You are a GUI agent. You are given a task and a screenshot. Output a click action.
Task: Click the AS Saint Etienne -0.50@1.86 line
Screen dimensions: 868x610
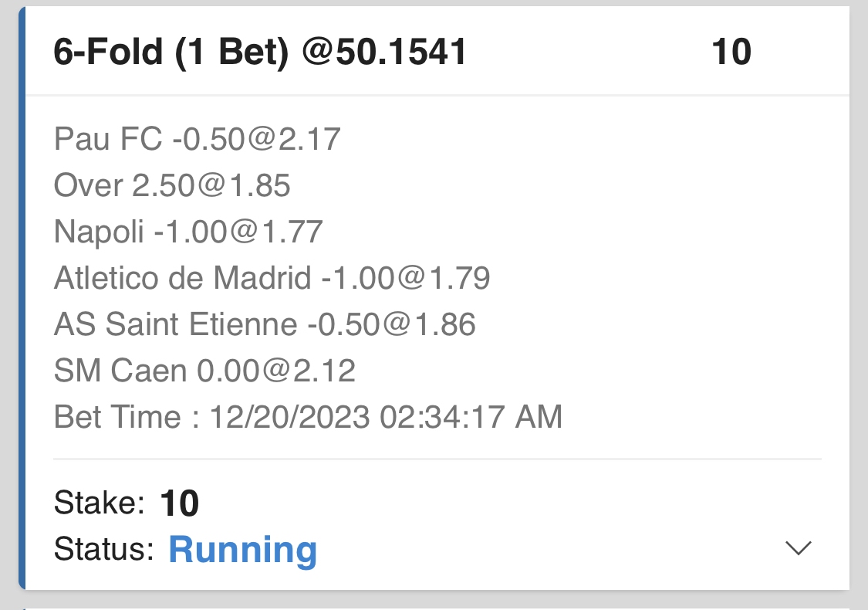click(x=265, y=324)
